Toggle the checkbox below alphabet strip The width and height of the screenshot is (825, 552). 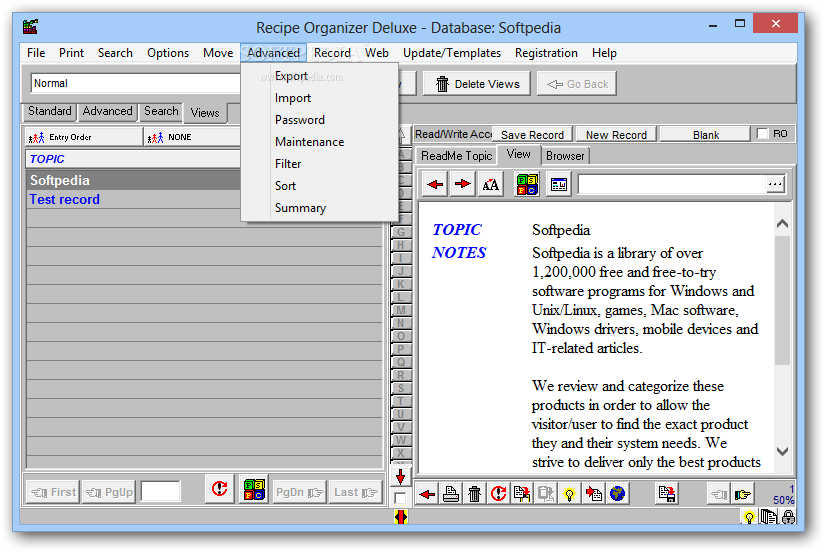coord(400,498)
